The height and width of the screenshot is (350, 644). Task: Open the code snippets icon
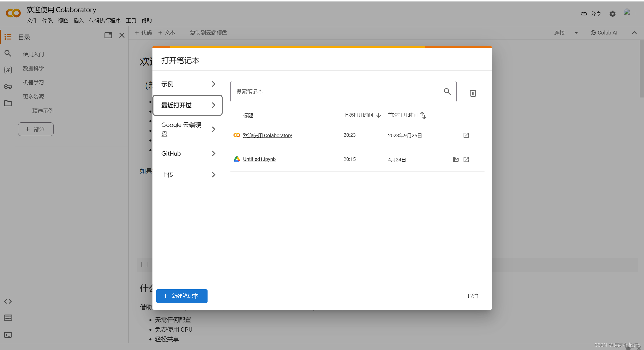pyautogui.click(x=8, y=301)
